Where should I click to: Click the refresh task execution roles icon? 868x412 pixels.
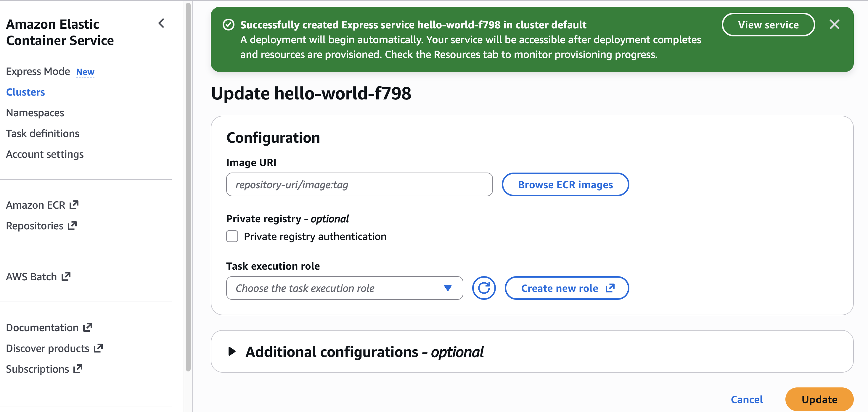pos(483,288)
